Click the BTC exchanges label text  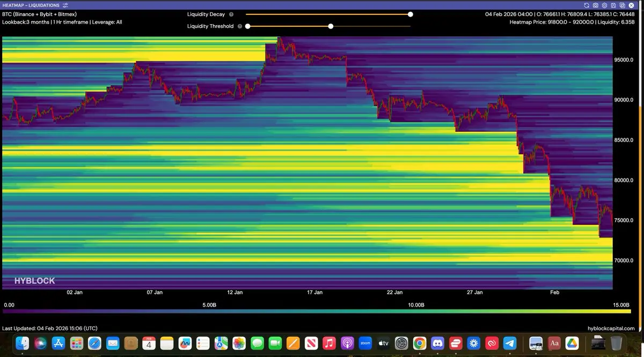tap(39, 14)
